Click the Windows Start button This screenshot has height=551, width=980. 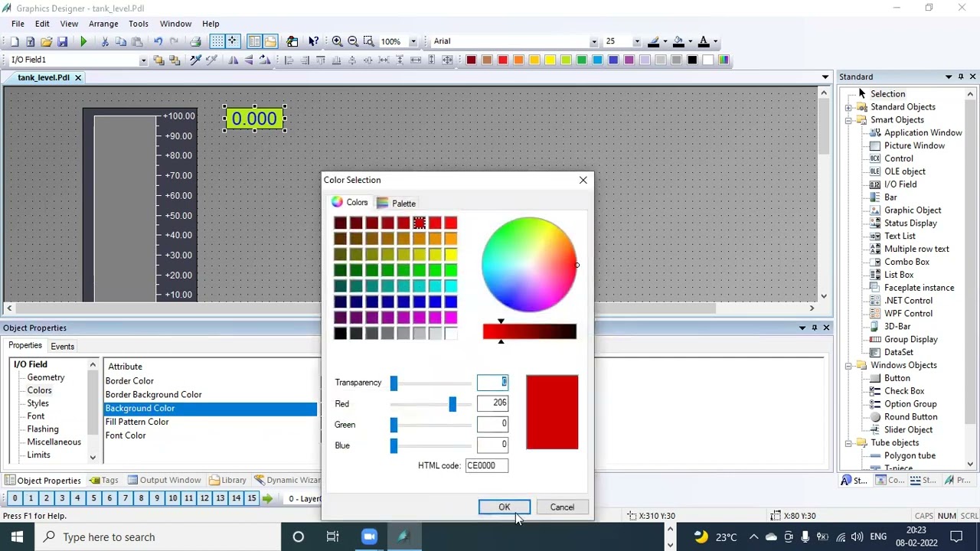(17, 537)
